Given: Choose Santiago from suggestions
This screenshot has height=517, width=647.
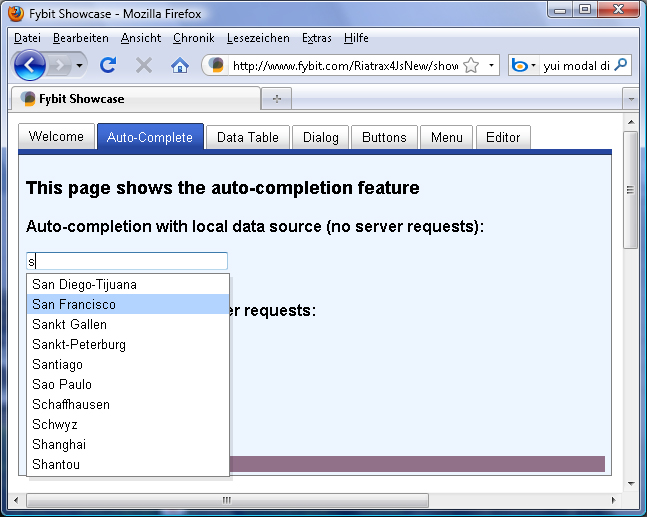Looking at the screenshot, I should (128, 364).
